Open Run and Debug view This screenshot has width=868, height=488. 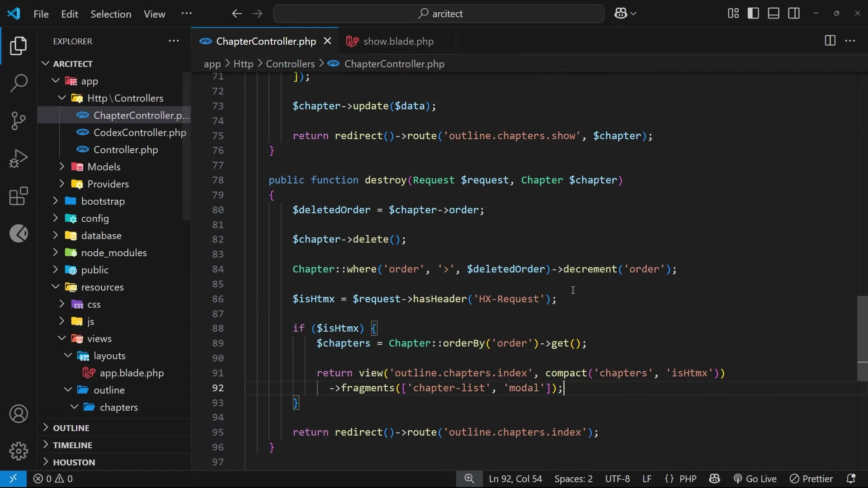click(x=19, y=159)
